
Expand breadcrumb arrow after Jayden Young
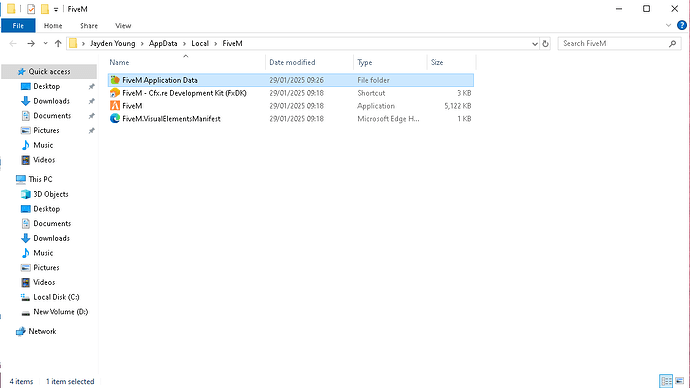[142, 44]
